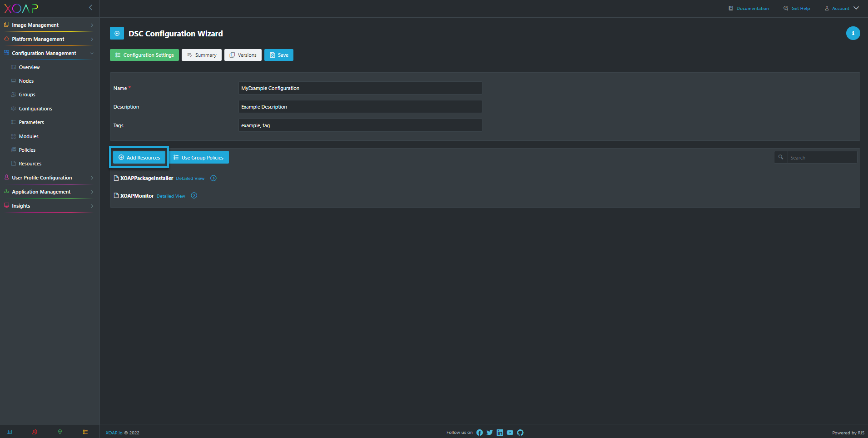Click the orange list icon in sidebar footer

point(85,432)
